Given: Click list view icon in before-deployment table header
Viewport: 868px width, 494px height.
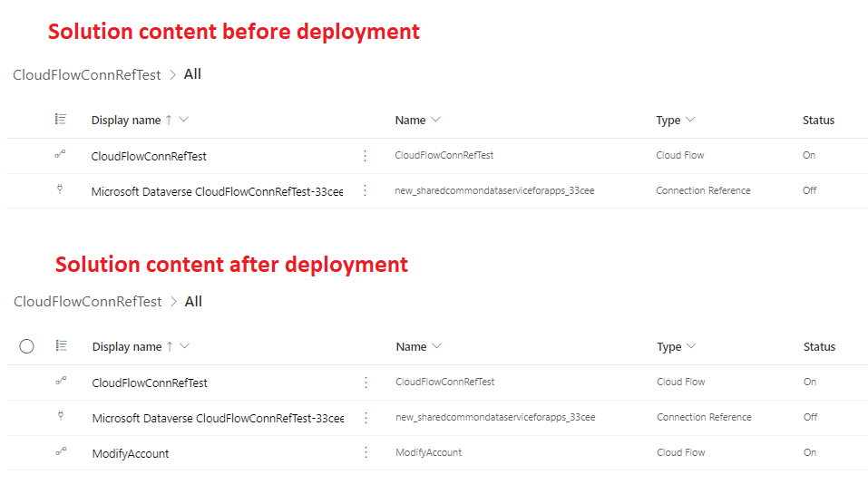Looking at the screenshot, I should (x=60, y=120).
